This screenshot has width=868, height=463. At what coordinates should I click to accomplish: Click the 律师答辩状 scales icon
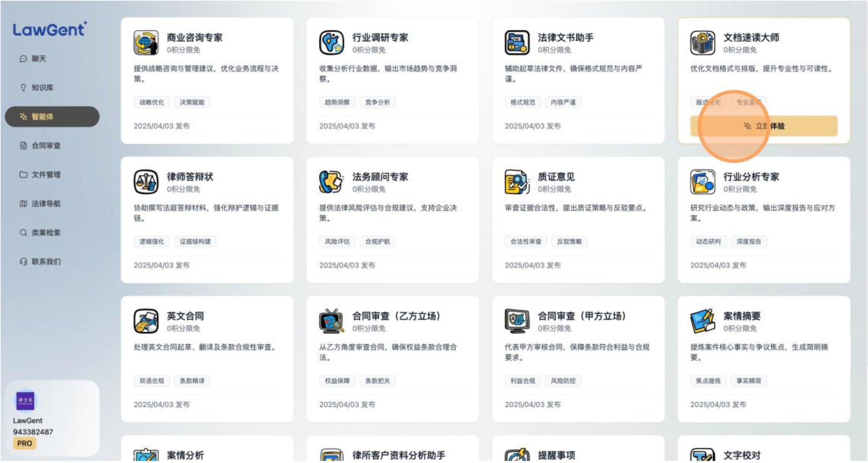point(146,182)
